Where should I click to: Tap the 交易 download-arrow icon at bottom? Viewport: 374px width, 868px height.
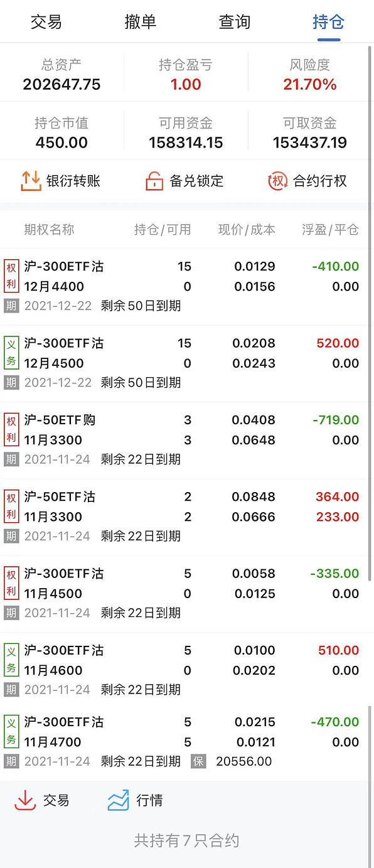pos(25,800)
